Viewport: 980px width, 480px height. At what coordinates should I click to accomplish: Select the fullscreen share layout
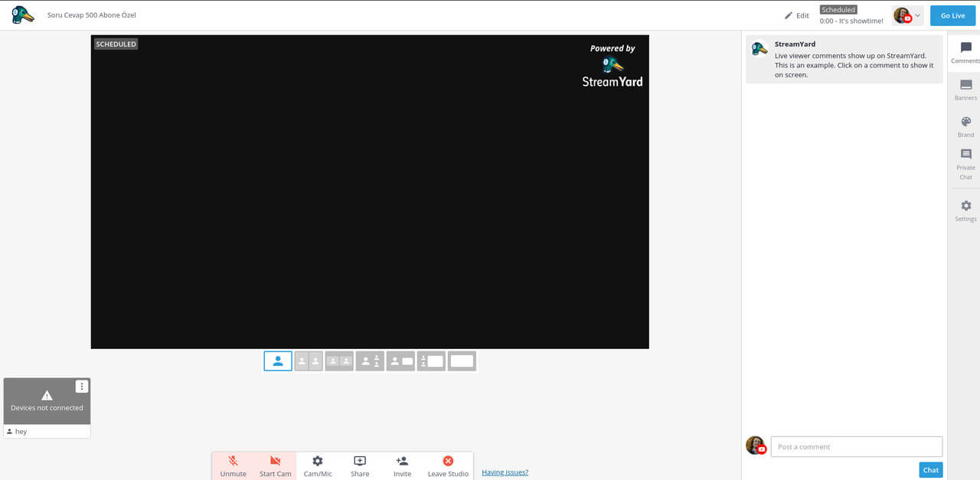pos(462,361)
